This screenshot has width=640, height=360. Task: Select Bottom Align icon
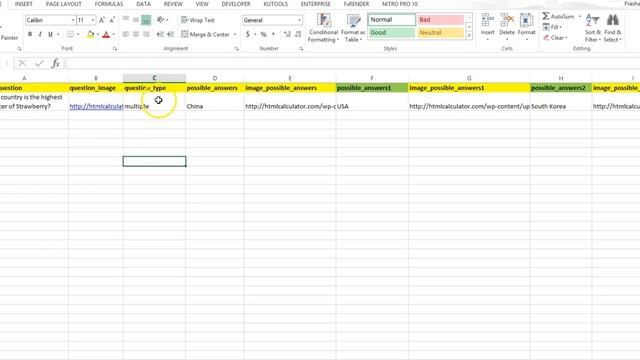(x=146, y=20)
